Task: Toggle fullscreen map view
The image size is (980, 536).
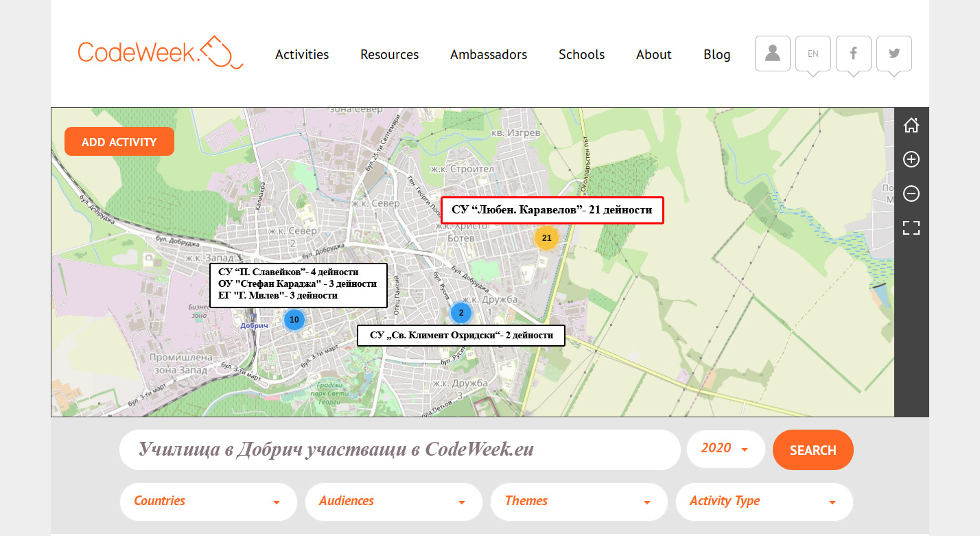Action: click(x=911, y=228)
